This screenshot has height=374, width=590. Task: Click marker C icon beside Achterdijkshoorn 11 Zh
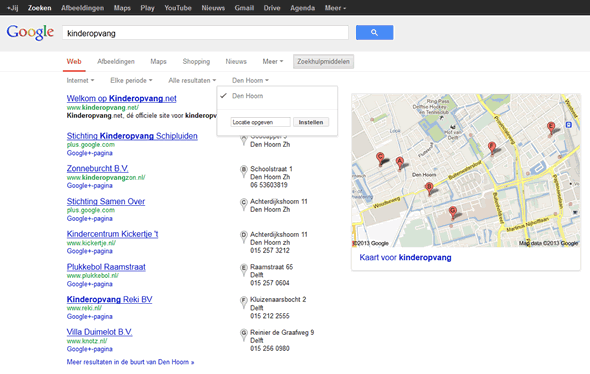243,204
